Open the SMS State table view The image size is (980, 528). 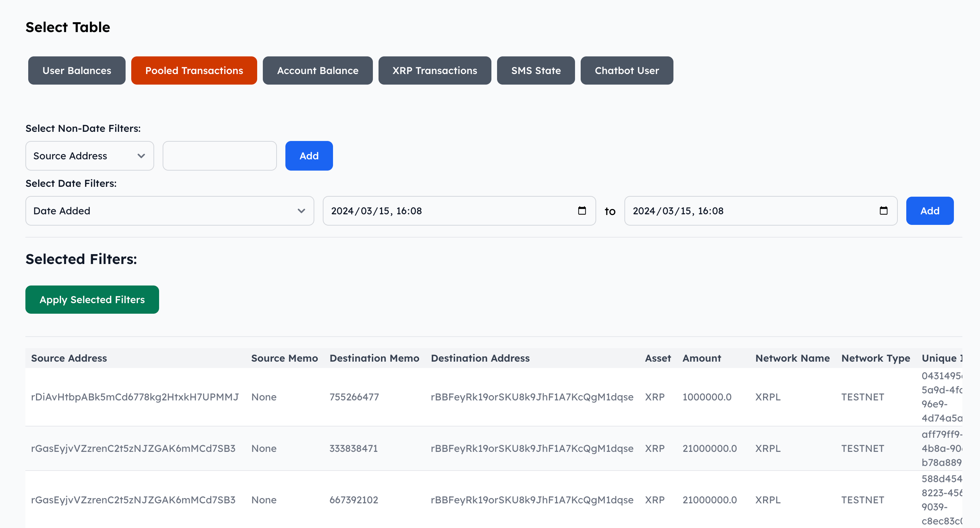[536, 70]
